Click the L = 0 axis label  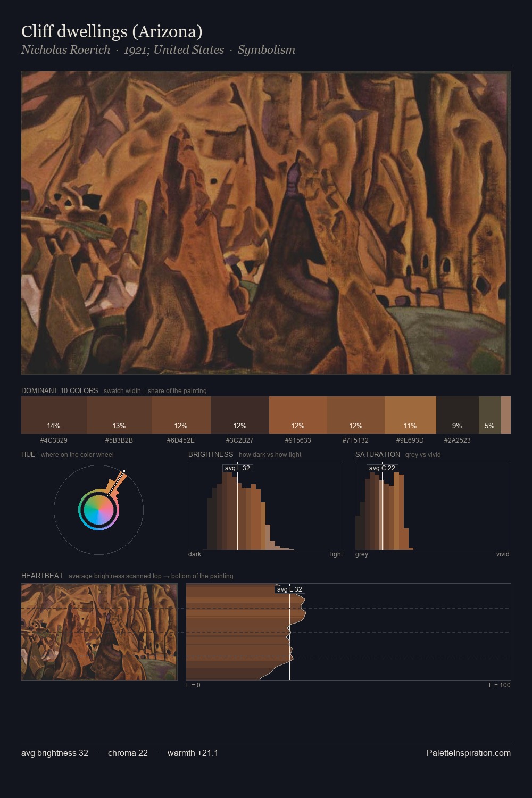[x=193, y=685]
